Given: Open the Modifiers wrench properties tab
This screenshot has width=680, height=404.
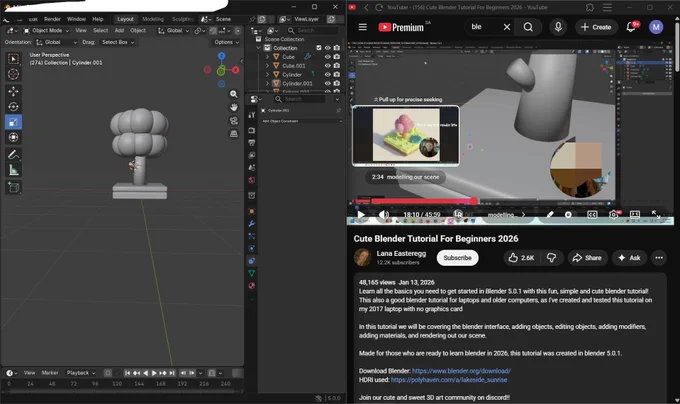Looking at the screenshot, I should point(252,224).
